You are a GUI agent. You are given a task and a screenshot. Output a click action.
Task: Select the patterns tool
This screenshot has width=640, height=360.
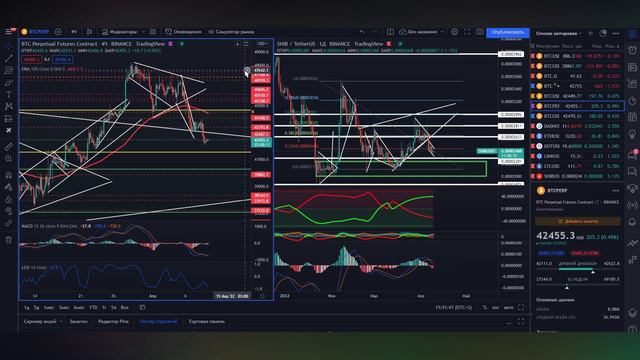[9, 107]
